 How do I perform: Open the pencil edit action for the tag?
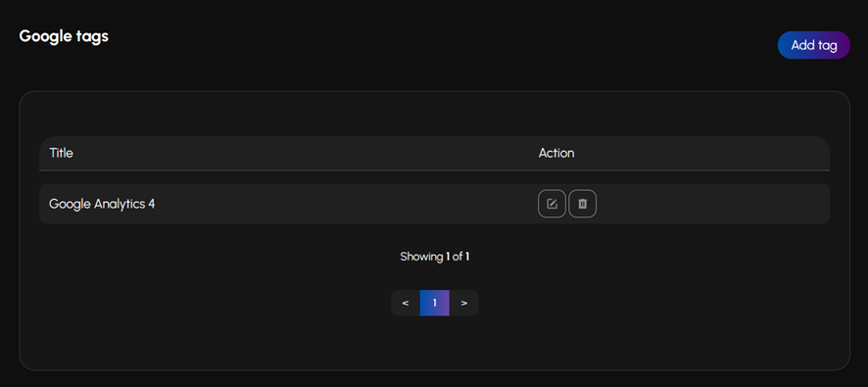tap(552, 204)
